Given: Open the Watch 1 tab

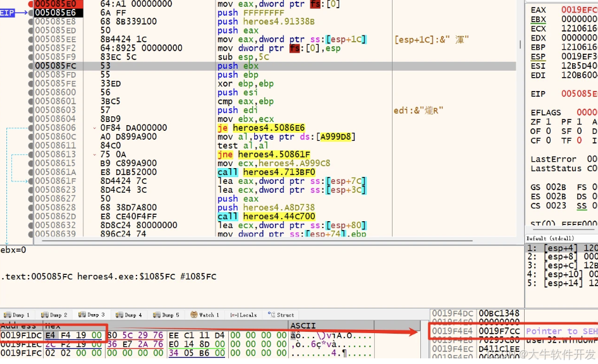Looking at the screenshot, I should click(205, 315).
